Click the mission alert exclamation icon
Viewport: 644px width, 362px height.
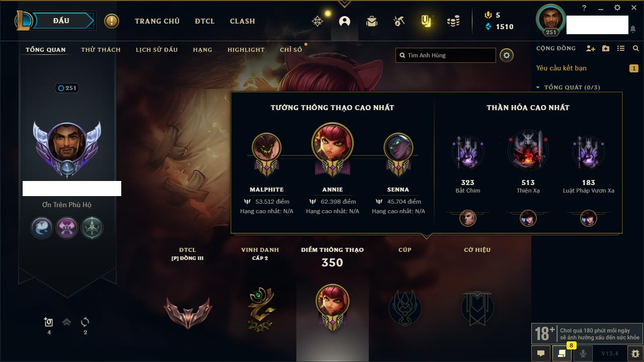tap(112, 21)
